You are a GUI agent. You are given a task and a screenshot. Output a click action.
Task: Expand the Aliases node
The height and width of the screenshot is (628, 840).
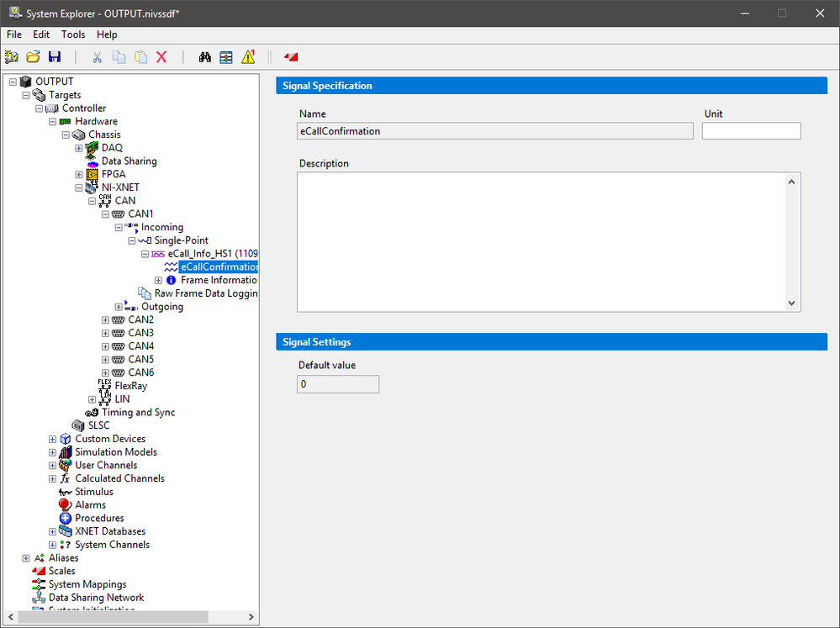point(26,558)
